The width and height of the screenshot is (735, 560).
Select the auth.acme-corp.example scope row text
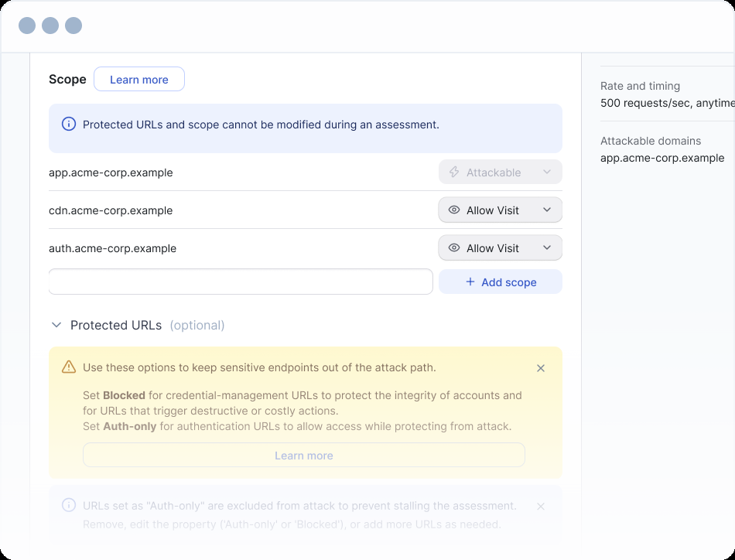(112, 248)
